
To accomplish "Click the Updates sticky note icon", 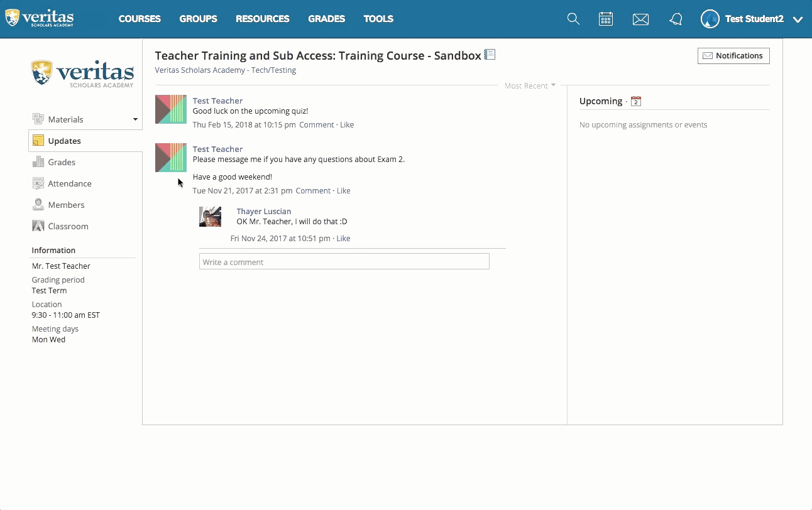I will point(38,141).
